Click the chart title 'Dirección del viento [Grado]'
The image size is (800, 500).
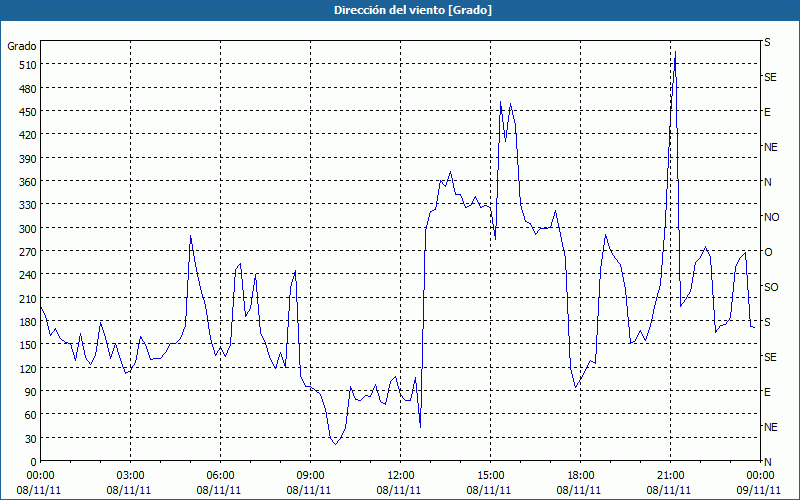413,10
